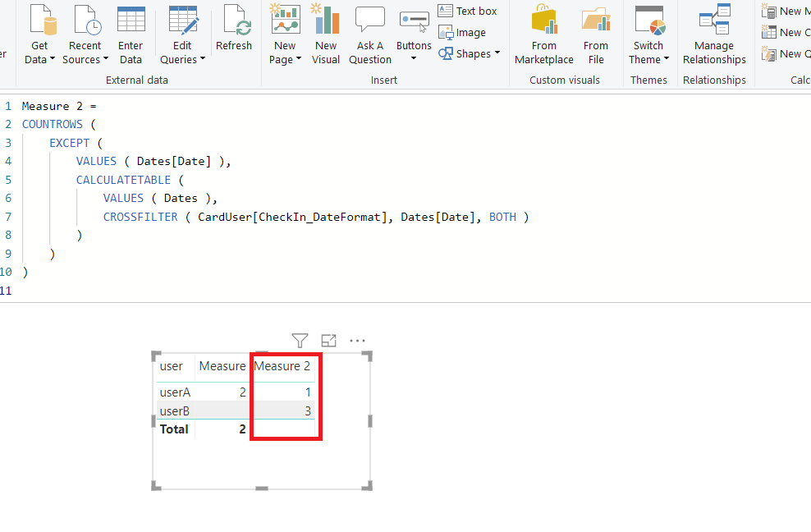The width and height of the screenshot is (811, 532).
Task: Expand Recent Sources dropdown
Action: tap(105, 60)
